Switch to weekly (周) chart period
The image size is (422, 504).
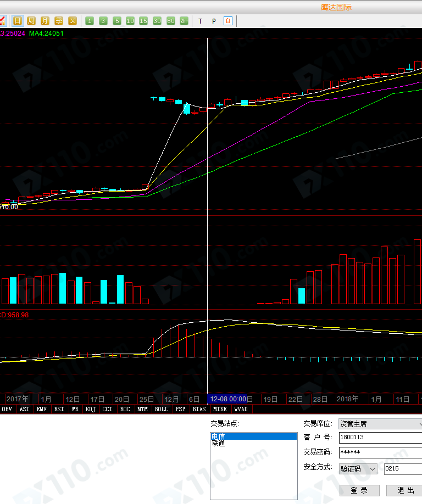(x=31, y=21)
